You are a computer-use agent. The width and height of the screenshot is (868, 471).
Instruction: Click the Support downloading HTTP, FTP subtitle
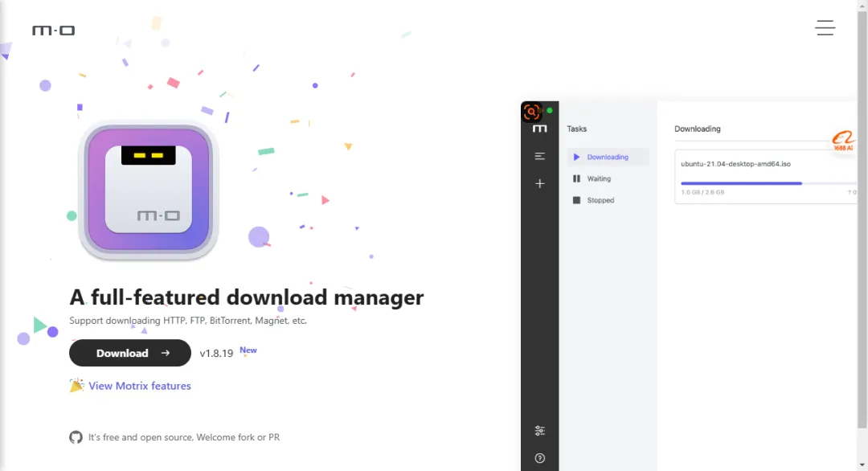pos(187,321)
